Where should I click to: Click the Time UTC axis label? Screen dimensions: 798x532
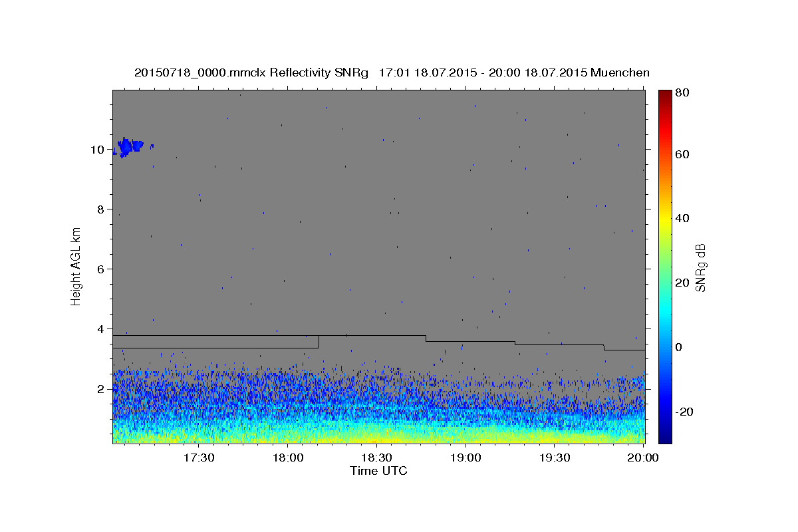pos(378,471)
